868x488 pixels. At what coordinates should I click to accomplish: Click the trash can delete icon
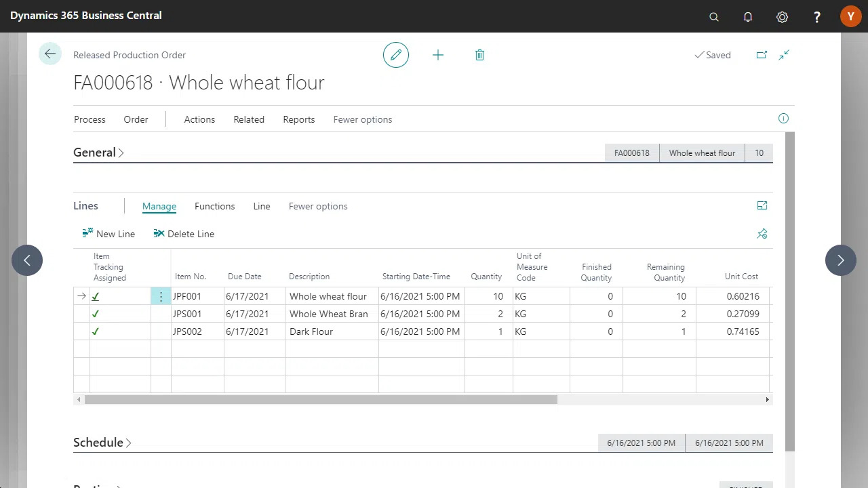479,55
